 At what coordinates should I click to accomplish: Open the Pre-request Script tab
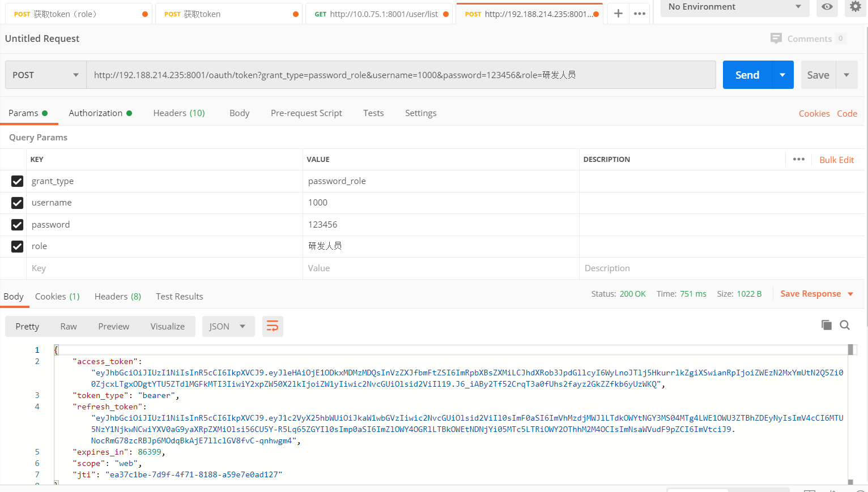pyautogui.click(x=307, y=113)
